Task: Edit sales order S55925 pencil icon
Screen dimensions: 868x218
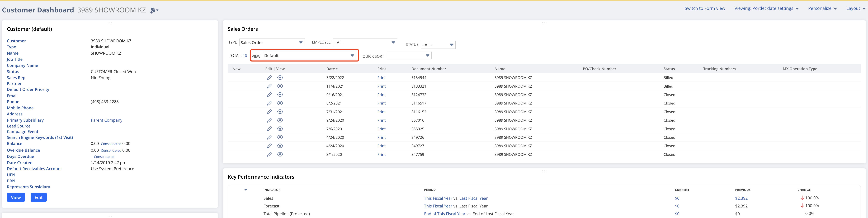Action: click(269, 129)
